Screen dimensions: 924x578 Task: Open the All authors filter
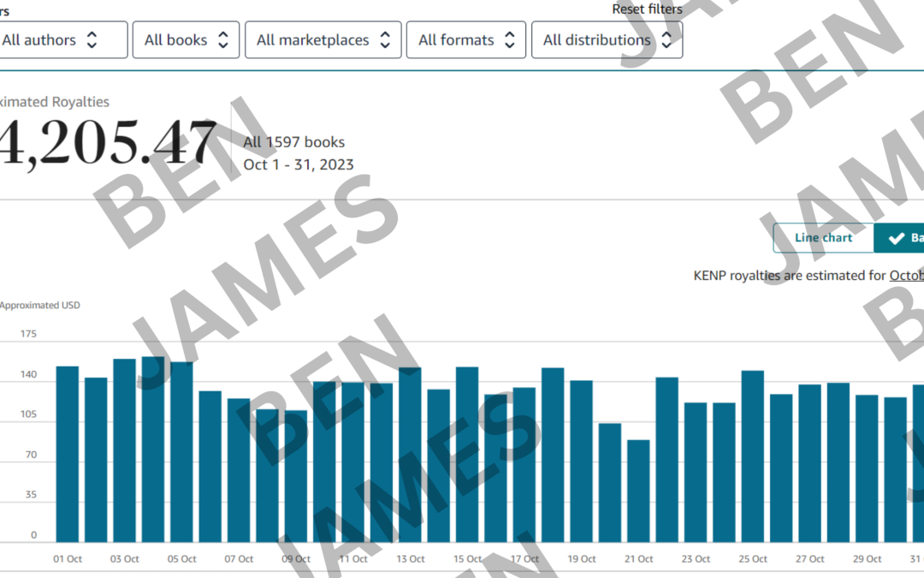click(x=64, y=39)
